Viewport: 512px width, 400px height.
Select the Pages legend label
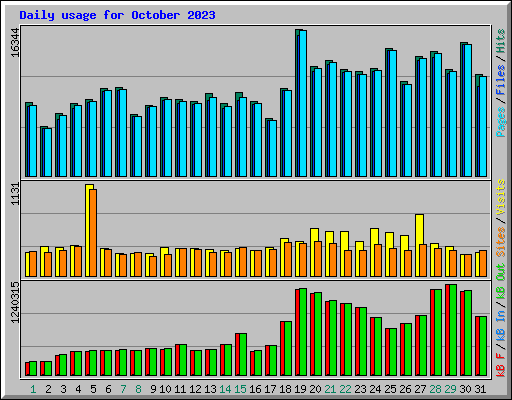tap(501, 122)
